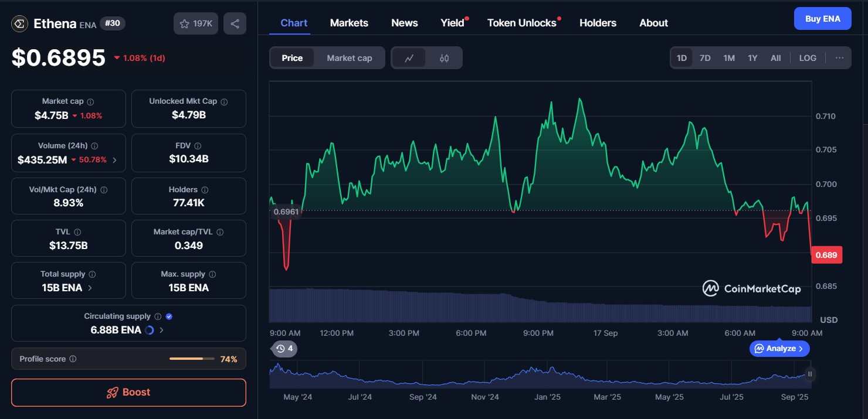Add Ethena to watchlist with star
Viewport: 868px width, 419px height.
[196, 23]
